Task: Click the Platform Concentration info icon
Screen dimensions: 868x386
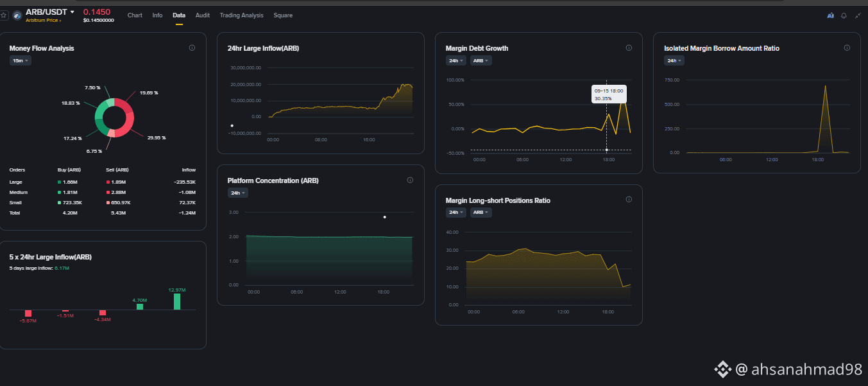Action: [x=410, y=180]
